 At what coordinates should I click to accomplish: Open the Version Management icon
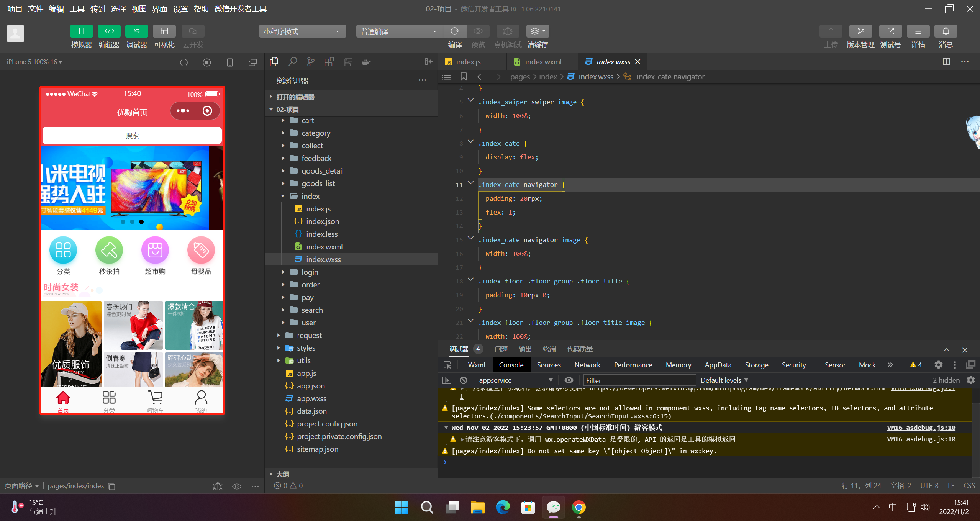(x=860, y=31)
